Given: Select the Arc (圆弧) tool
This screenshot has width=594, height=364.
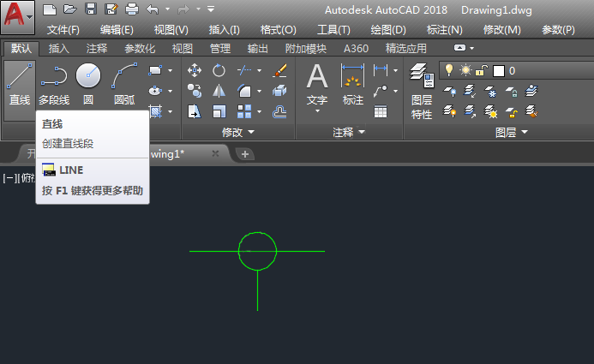Looking at the screenshot, I should 124,85.
